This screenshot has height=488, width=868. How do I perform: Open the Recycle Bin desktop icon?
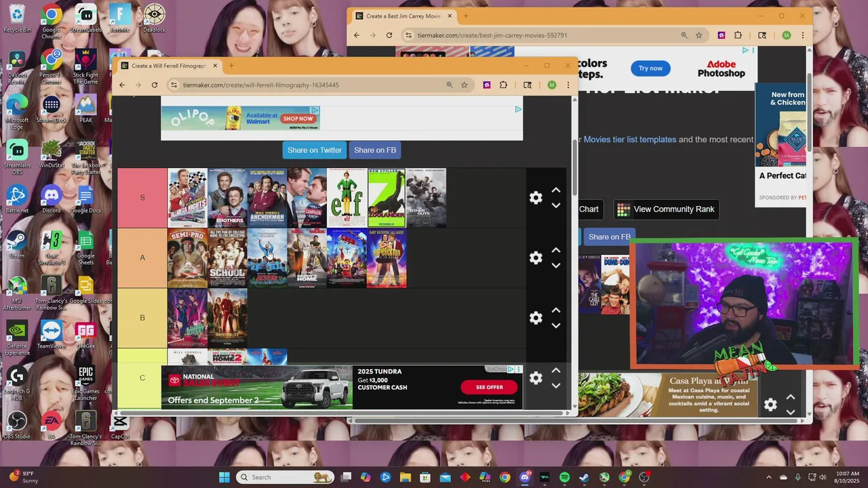click(17, 18)
